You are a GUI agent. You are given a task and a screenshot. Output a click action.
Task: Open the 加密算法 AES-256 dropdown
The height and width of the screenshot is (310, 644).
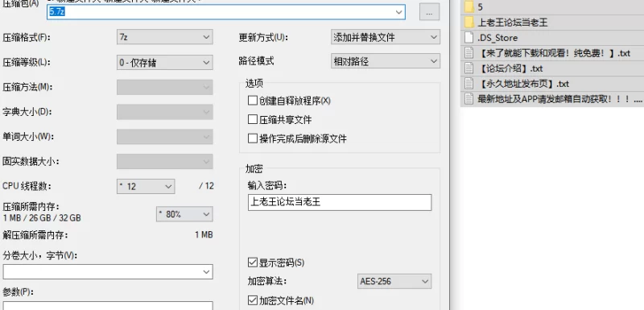tap(394, 281)
